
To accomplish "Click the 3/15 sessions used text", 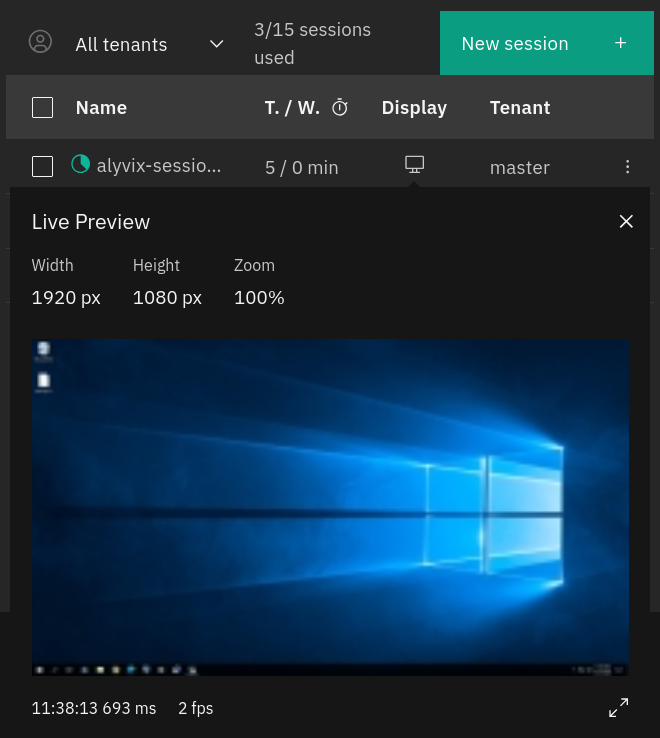I will pyautogui.click(x=313, y=43).
